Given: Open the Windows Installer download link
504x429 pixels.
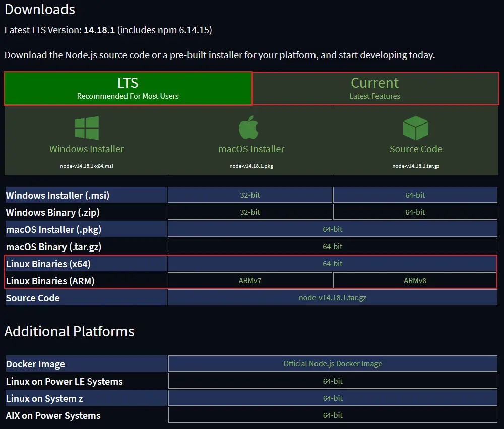Looking at the screenshot, I should [87, 149].
